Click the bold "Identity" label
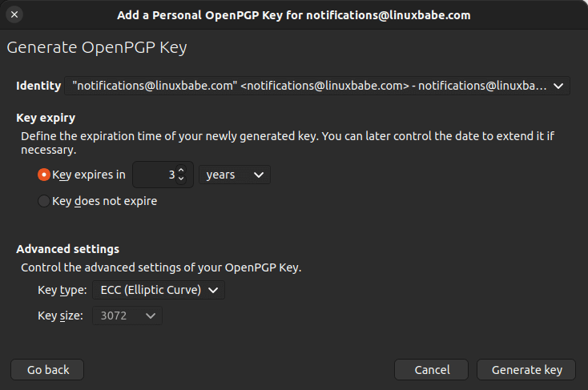Image resolution: width=588 pixels, height=390 pixels. [x=38, y=86]
